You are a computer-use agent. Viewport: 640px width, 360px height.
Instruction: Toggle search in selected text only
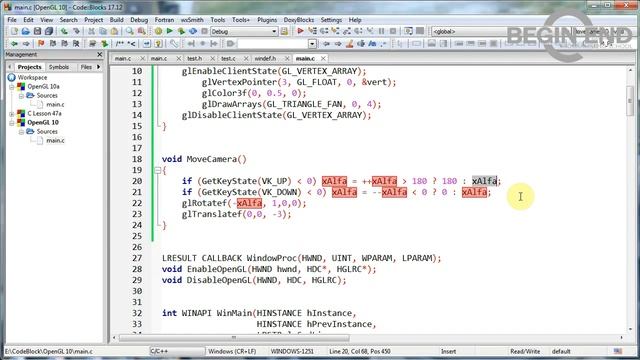(x=361, y=43)
